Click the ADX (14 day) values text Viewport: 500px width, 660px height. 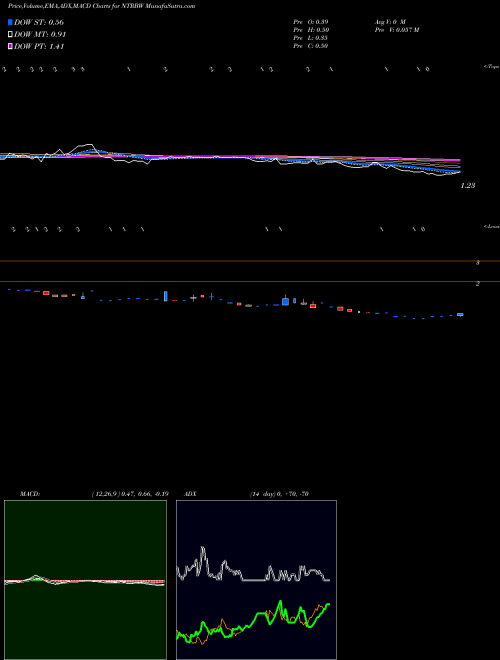pos(279,494)
